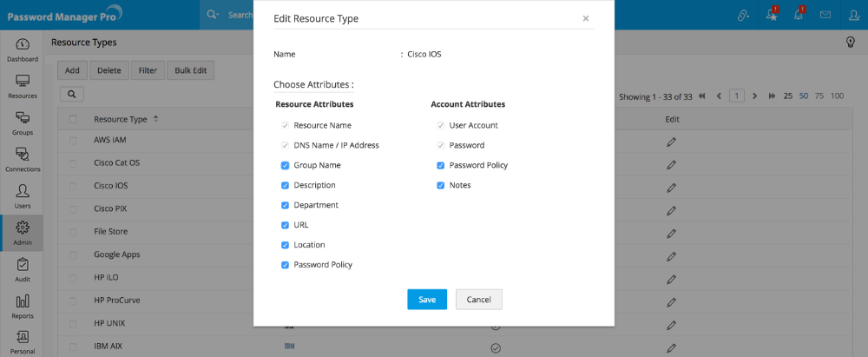
Task: Cancel the Edit Resource Type dialog
Action: click(x=478, y=299)
